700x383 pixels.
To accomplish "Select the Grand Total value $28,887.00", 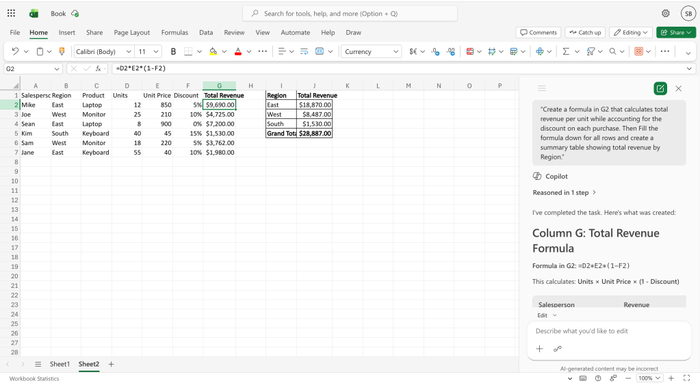I will click(315, 133).
